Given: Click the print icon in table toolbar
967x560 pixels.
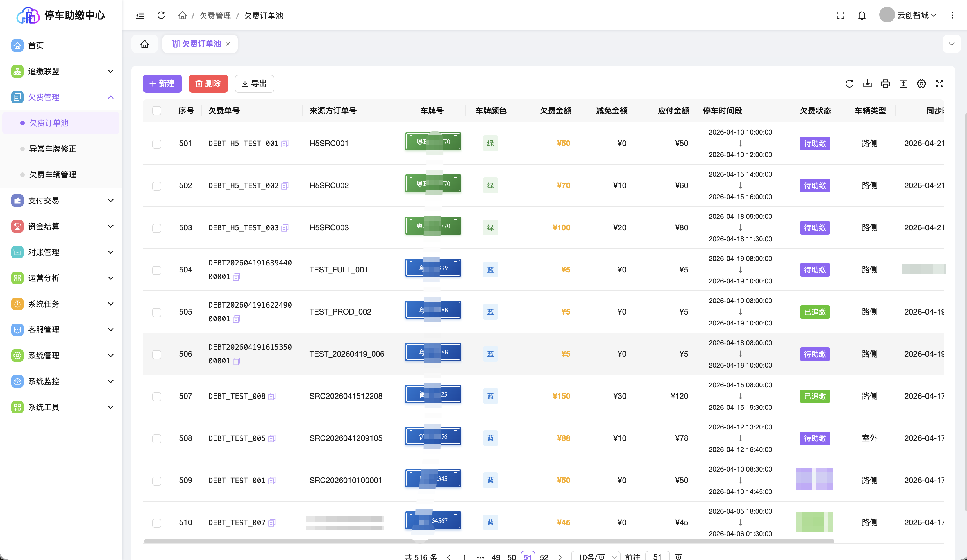Looking at the screenshot, I should 885,84.
